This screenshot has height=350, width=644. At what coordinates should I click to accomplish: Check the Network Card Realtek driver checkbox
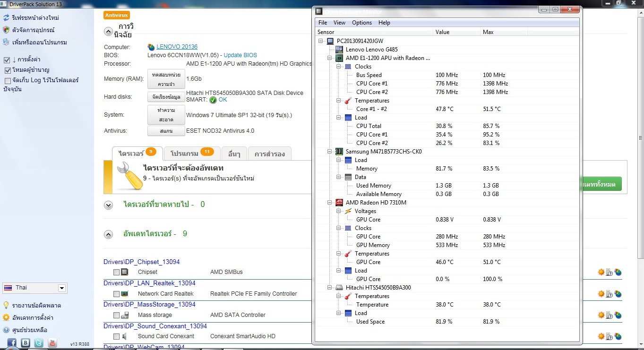pyautogui.click(x=116, y=294)
